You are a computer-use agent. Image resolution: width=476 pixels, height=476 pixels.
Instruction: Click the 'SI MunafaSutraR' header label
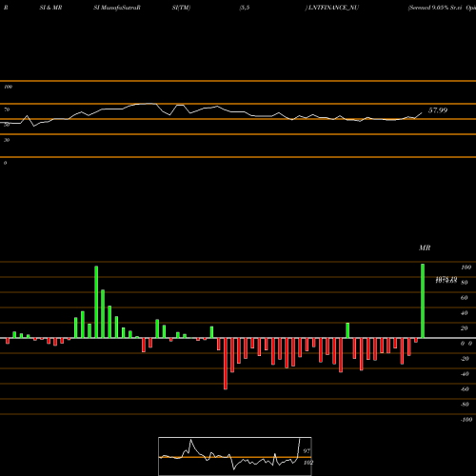117,8
